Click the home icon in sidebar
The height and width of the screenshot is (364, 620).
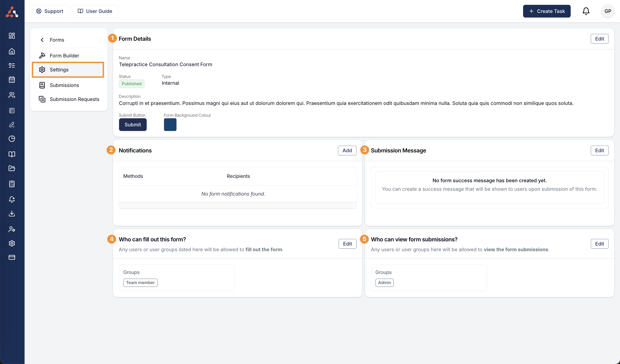pyautogui.click(x=12, y=51)
